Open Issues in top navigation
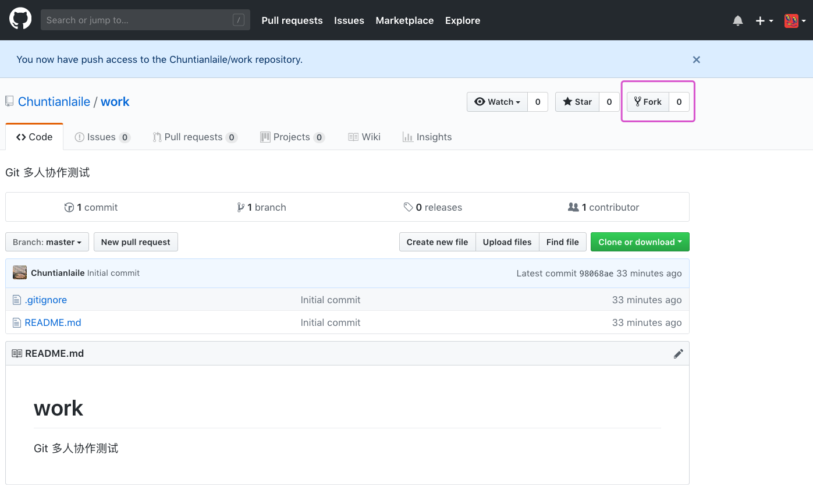 349,20
